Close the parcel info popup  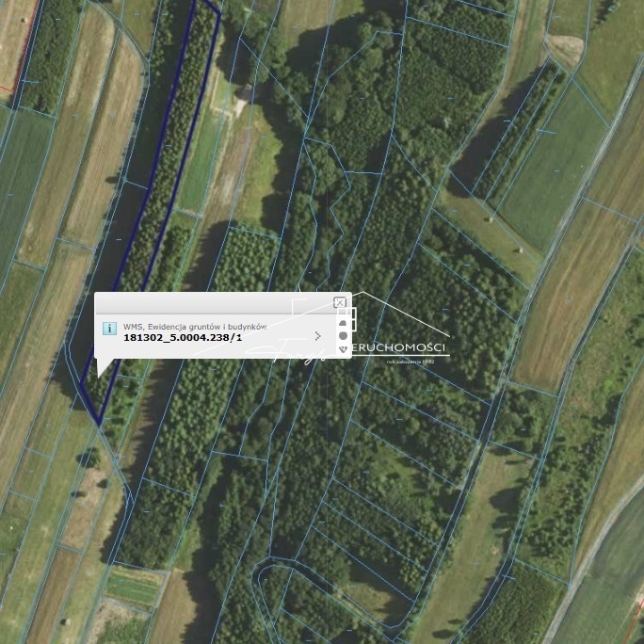pos(340,302)
